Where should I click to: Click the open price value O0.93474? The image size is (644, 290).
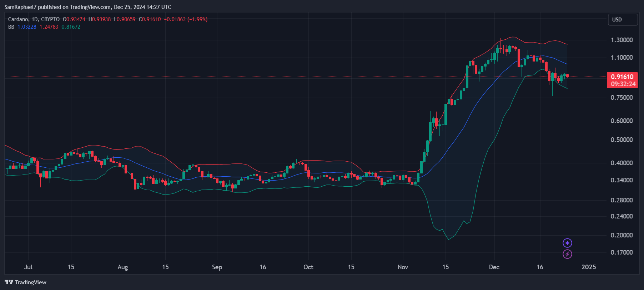[74, 19]
